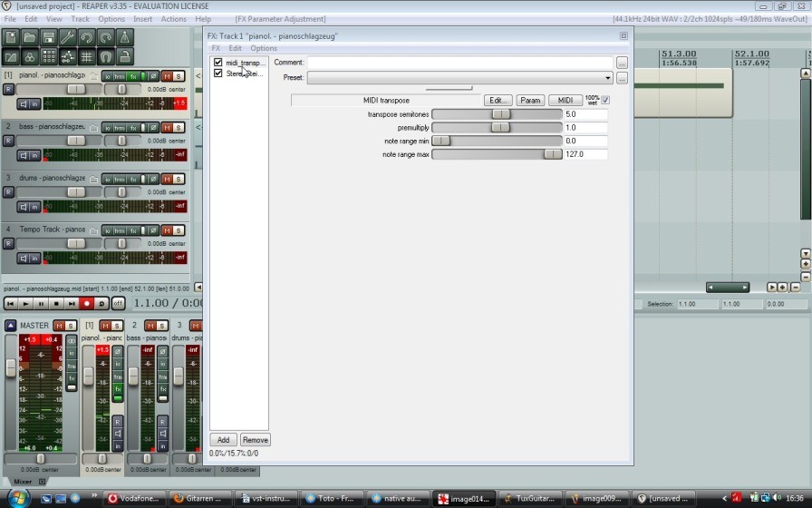Arm record on track 1 with the R button

[x=8, y=89]
